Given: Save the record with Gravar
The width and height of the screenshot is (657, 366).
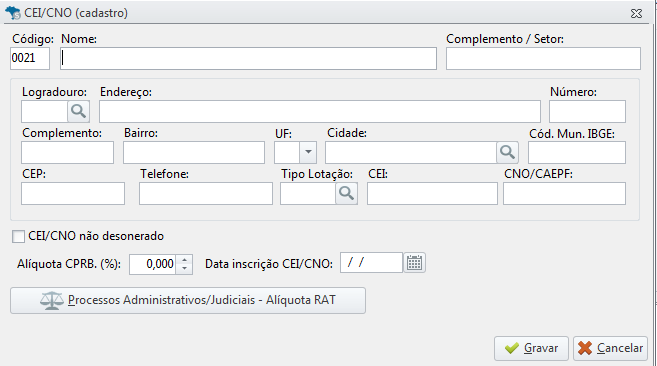Looking at the screenshot, I should click(531, 348).
